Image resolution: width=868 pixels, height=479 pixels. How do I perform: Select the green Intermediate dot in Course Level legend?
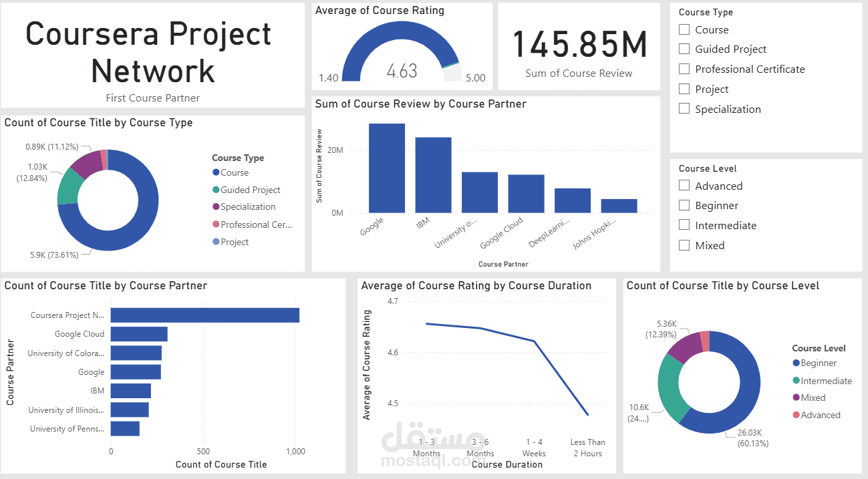point(796,381)
